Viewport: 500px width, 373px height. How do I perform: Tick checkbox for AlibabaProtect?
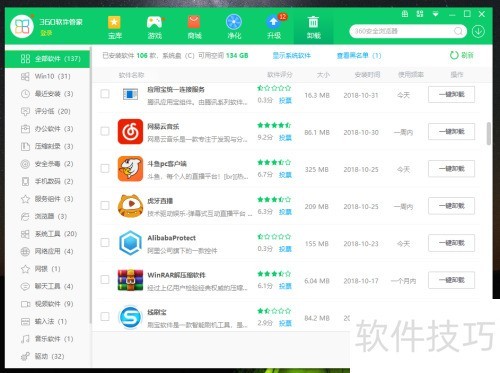coord(105,242)
